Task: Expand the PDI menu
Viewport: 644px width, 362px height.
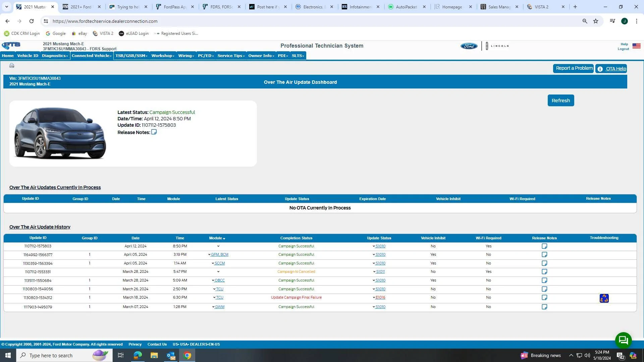Action: click(x=283, y=56)
